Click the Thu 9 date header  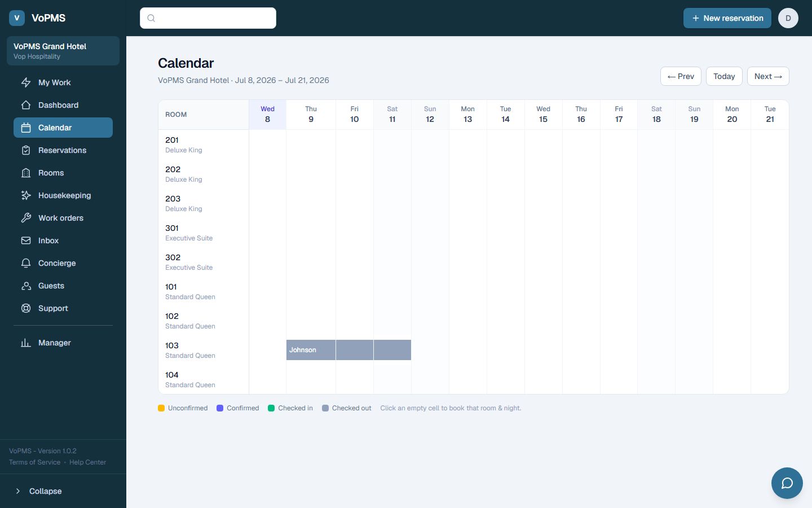pyautogui.click(x=311, y=115)
